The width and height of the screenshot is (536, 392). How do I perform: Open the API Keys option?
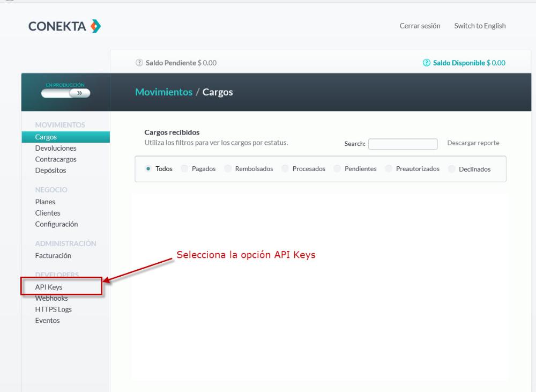coord(49,287)
